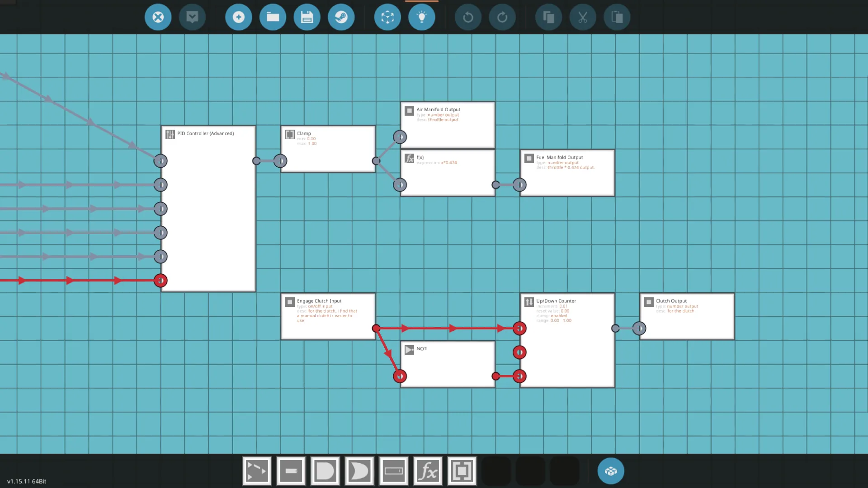The width and height of the screenshot is (868, 488).
Task: Select the AND gate hotbar component
Action: pos(325,471)
